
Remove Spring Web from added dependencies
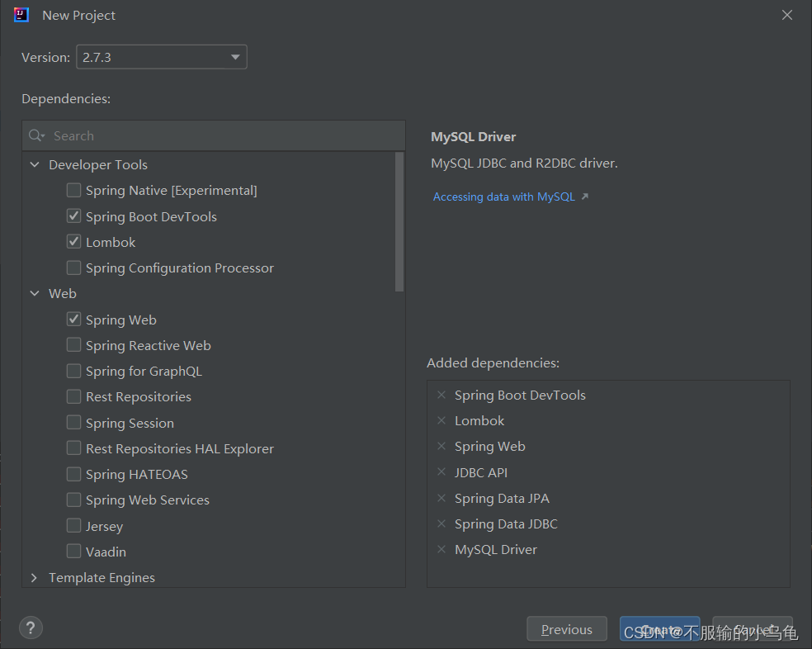pyautogui.click(x=441, y=447)
